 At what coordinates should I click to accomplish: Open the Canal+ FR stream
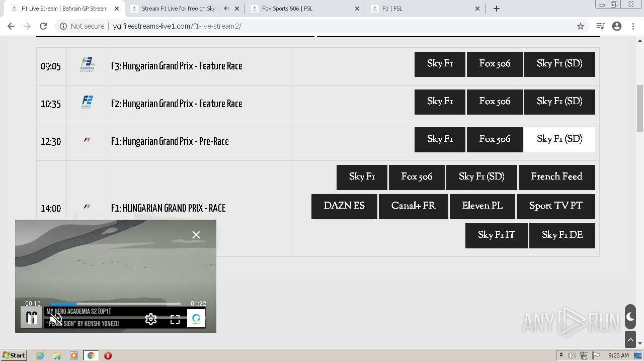[x=414, y=206]
